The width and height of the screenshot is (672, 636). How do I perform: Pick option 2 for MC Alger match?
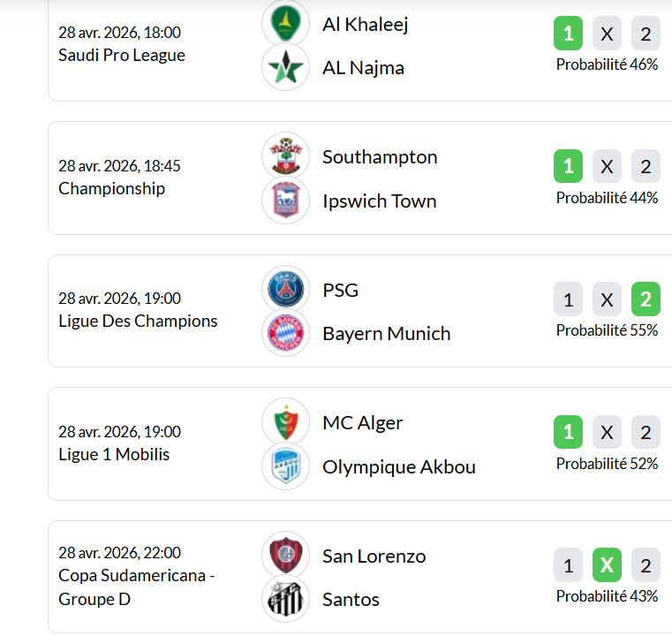point(646,433)
